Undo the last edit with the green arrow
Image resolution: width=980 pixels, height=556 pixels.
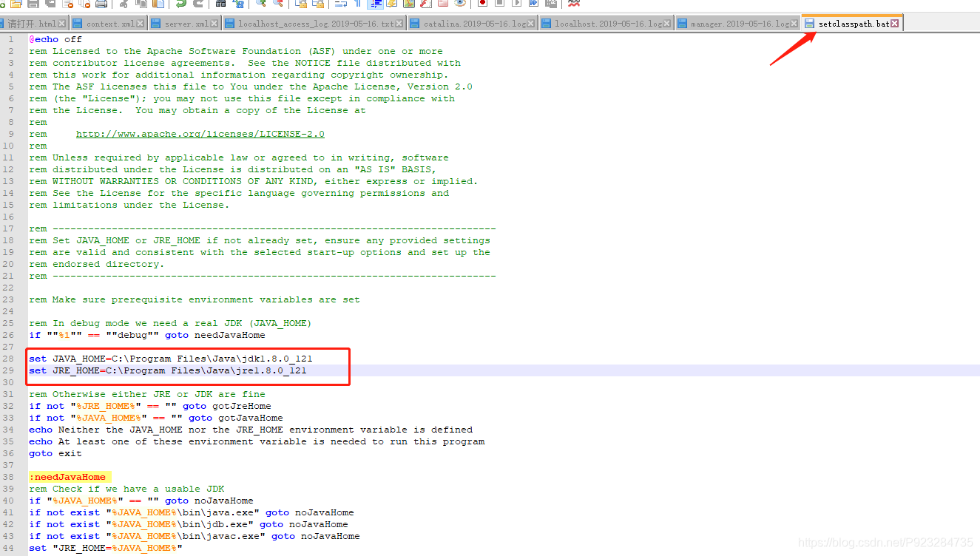(180, 4)
